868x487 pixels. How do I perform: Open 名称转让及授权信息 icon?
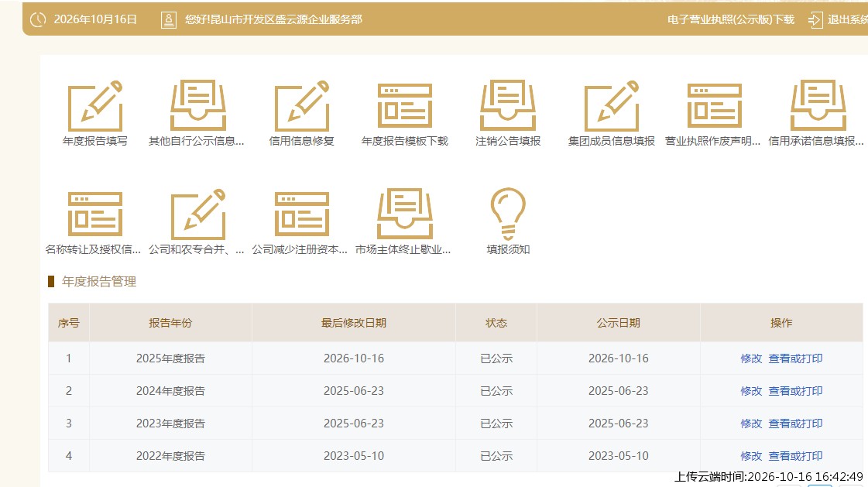94,214
